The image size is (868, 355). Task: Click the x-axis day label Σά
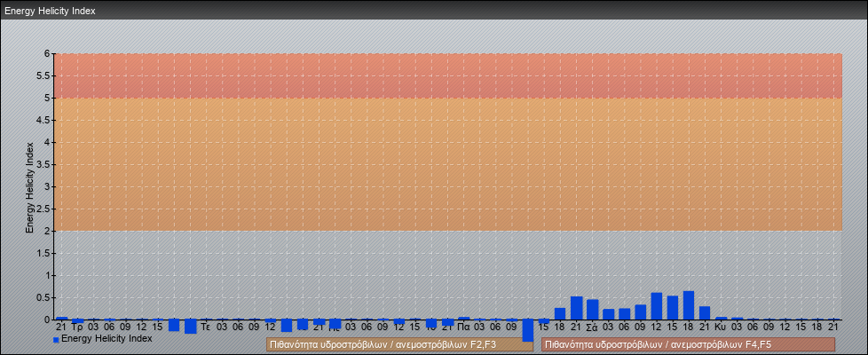coord(592,327)
